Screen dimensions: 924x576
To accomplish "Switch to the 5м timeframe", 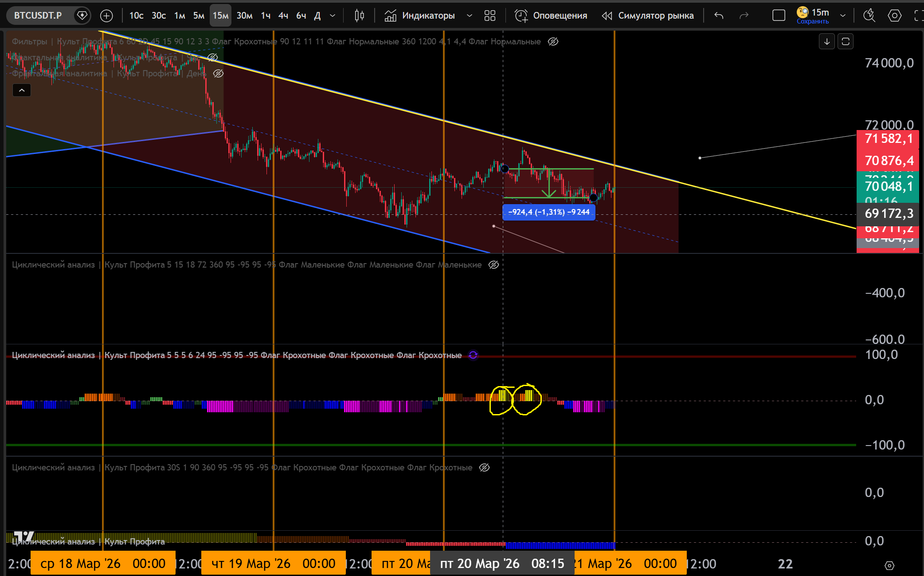I will point(199,16).
